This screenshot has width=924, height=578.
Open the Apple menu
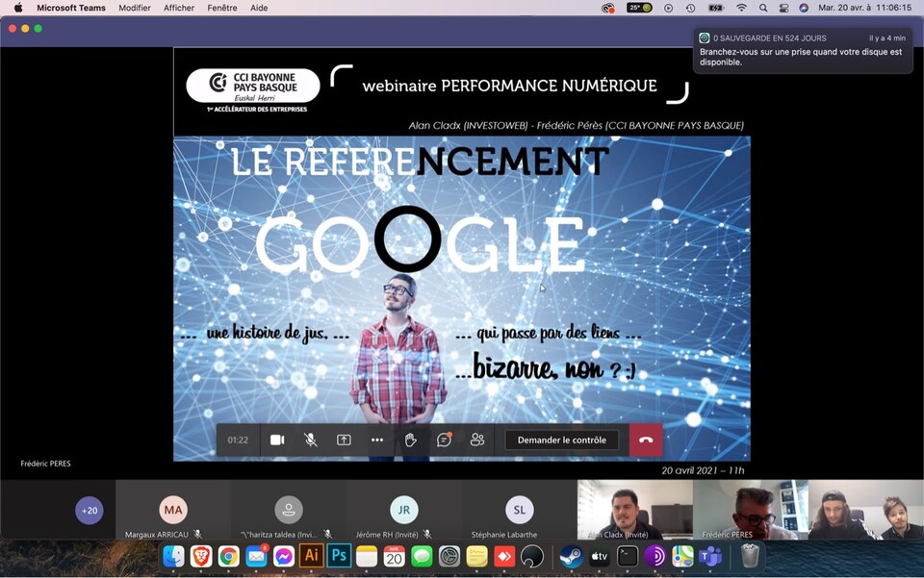click(x=18, y=8)
